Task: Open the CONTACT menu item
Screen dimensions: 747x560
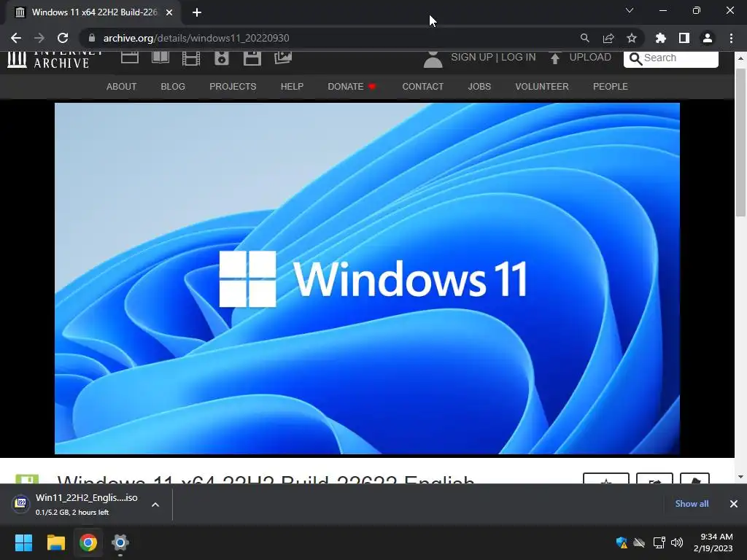Action: click(x=422, y=87)
